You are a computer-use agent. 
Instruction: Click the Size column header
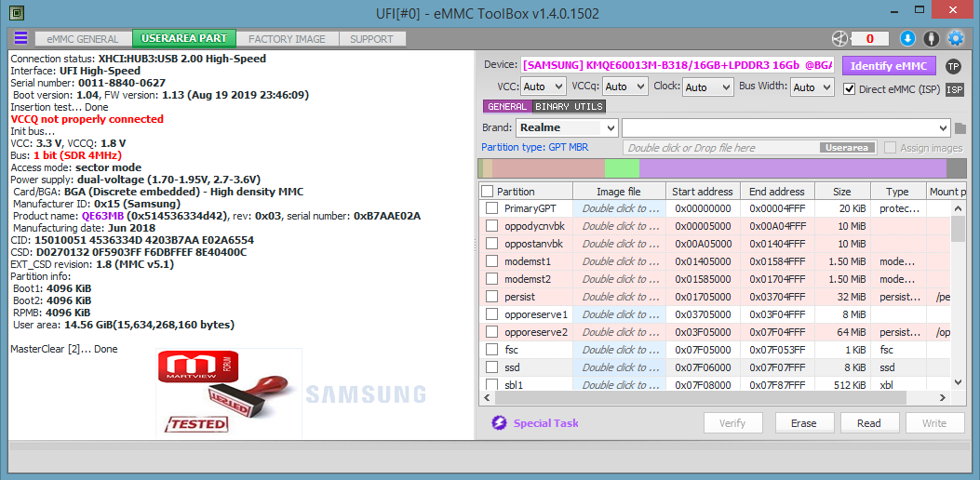pos(841,192)
